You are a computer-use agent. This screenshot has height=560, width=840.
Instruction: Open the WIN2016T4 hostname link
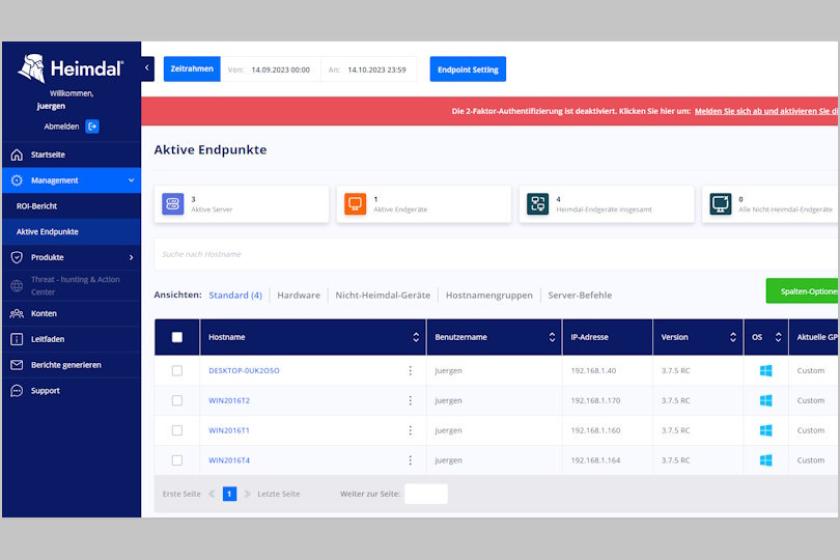[229, 460]
